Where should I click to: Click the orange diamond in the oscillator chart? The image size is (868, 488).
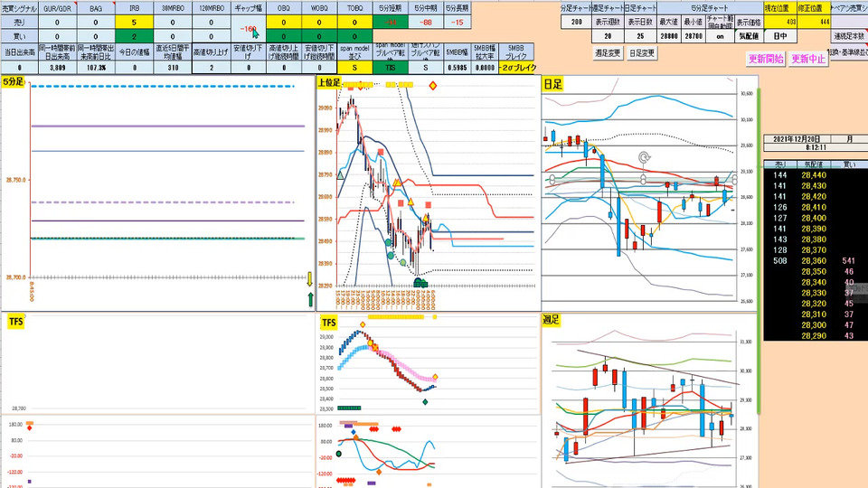click(x=379, y=472)
